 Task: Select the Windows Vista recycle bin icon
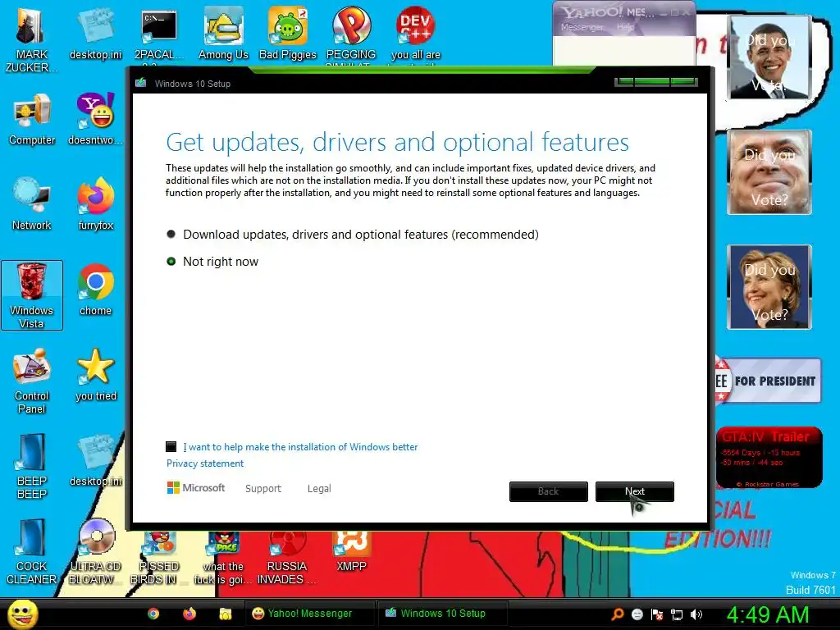[x=32, y=295]
